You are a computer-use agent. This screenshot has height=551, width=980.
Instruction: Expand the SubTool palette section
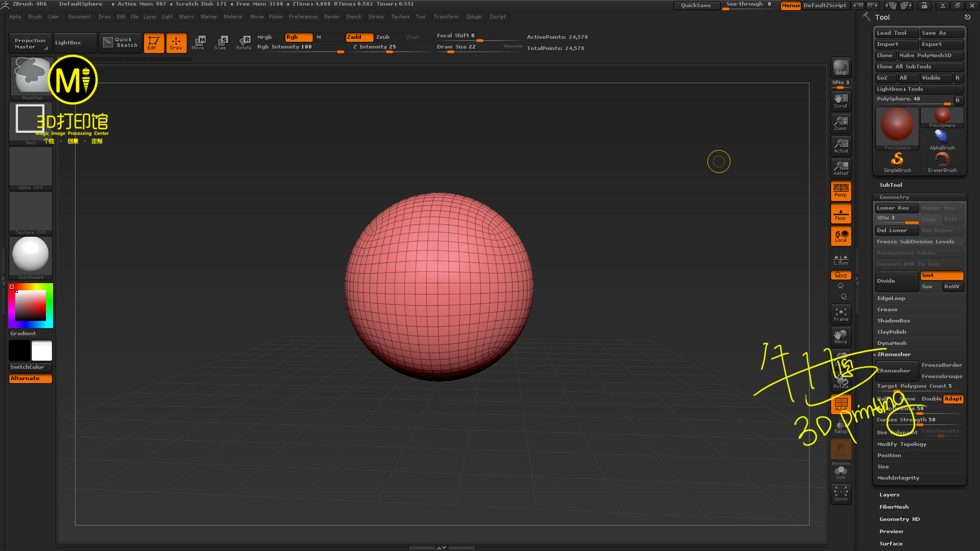(891, 185)
